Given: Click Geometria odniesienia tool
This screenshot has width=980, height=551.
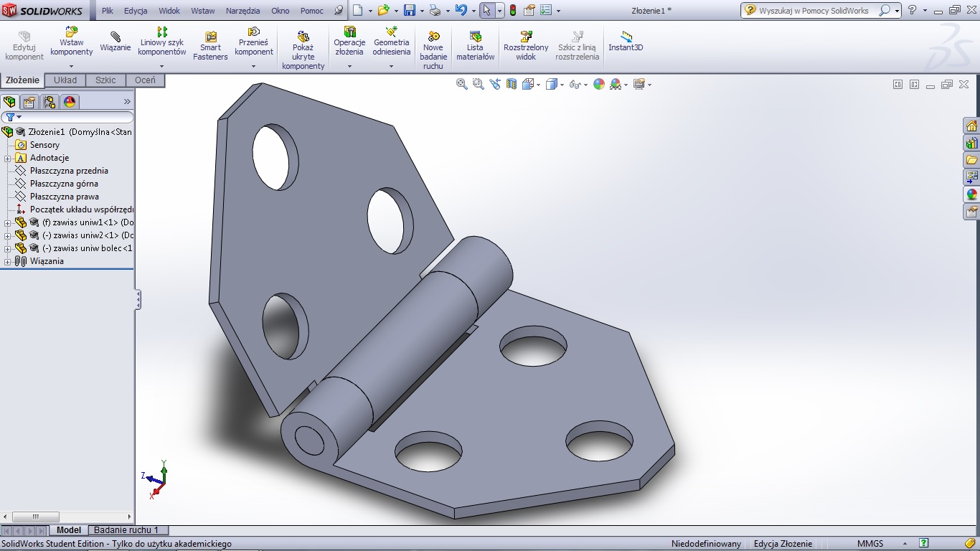Looking at the screenshot, I should pyautogui.click(x=392, y=42).
